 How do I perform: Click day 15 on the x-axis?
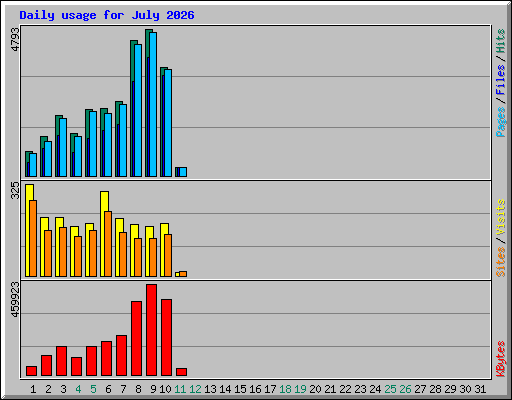click(240, 389)
